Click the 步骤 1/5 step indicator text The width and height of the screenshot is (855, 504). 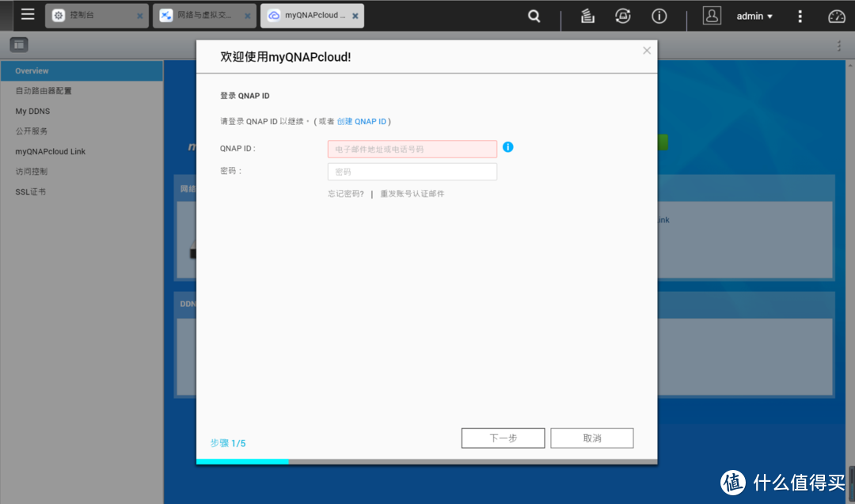point(228,443)
